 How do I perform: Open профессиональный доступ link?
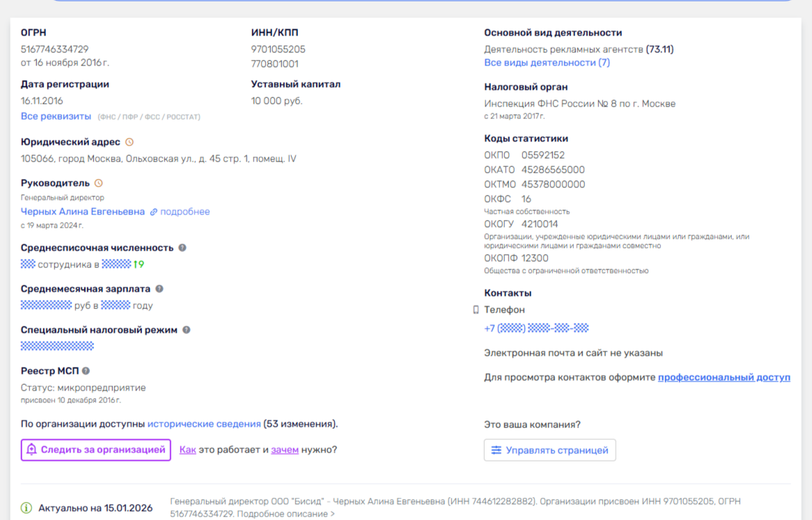point(724,377)
